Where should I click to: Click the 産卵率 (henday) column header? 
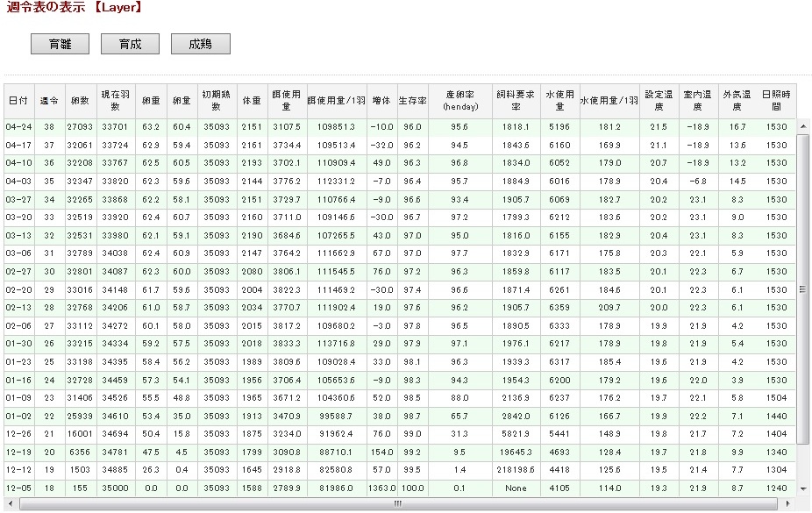pos(460,101)
